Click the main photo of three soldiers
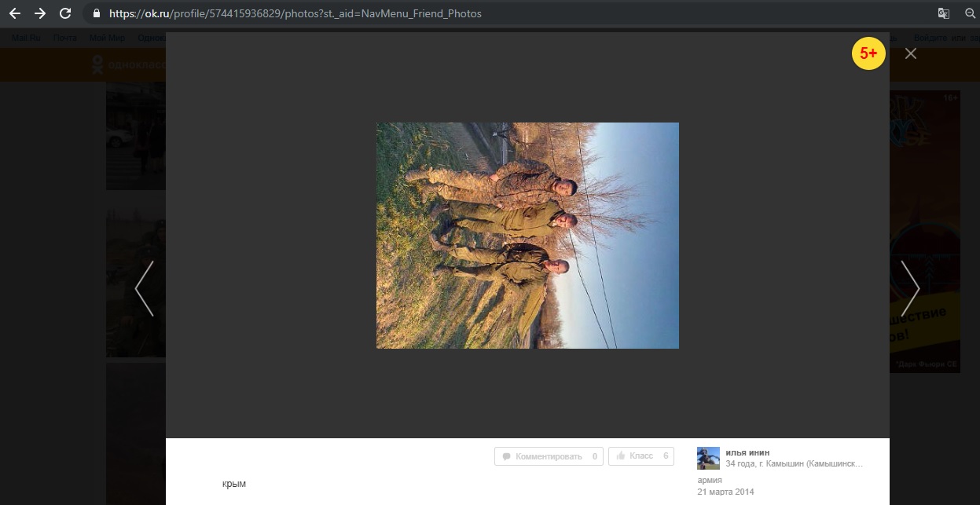The image size is (980, 505). pos(527,236)
